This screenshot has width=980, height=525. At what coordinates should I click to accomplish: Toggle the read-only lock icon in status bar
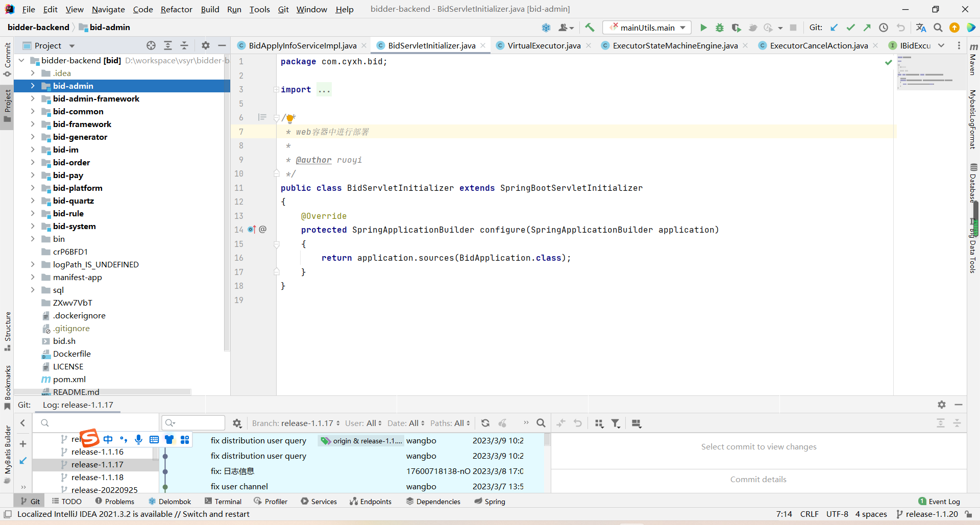[x=968, y=514]
